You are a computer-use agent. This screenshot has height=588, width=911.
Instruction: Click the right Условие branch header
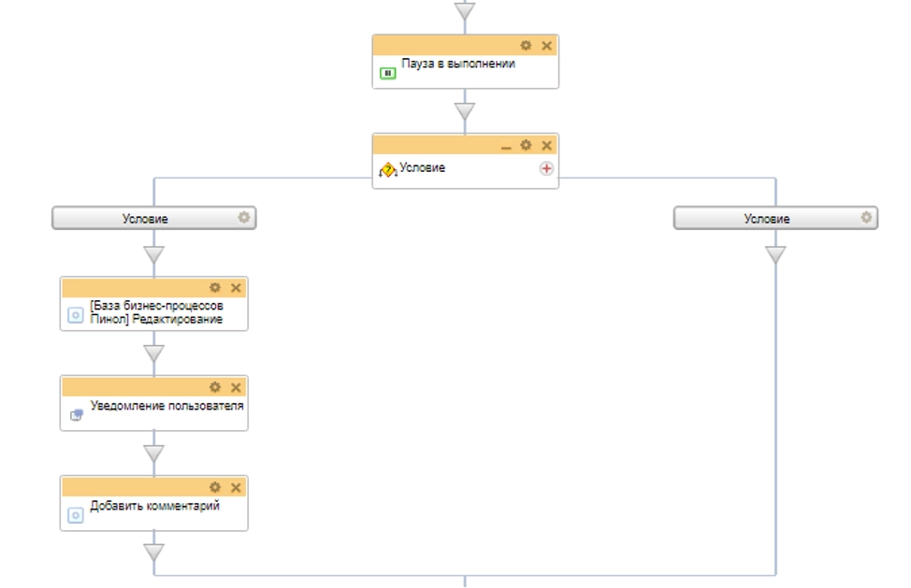click(767, 219)
